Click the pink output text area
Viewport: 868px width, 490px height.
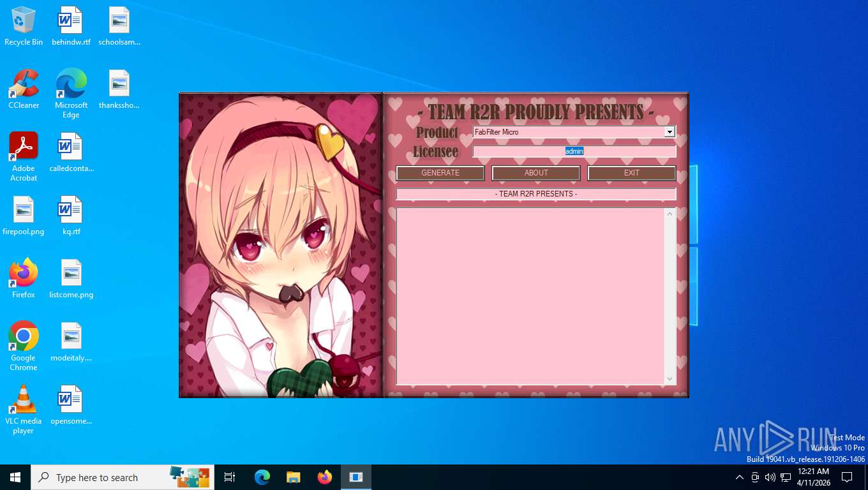pyautogui.click(x=530, y=296)
